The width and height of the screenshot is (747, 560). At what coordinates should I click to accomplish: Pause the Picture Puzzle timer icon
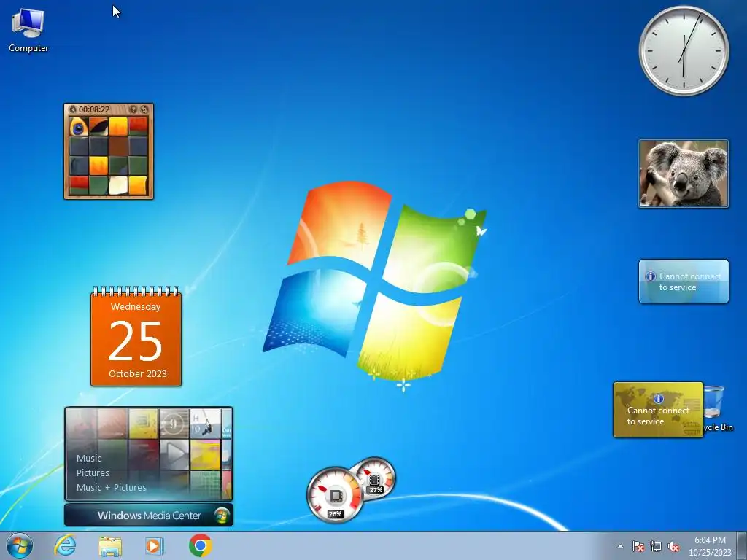pos(73,109)
